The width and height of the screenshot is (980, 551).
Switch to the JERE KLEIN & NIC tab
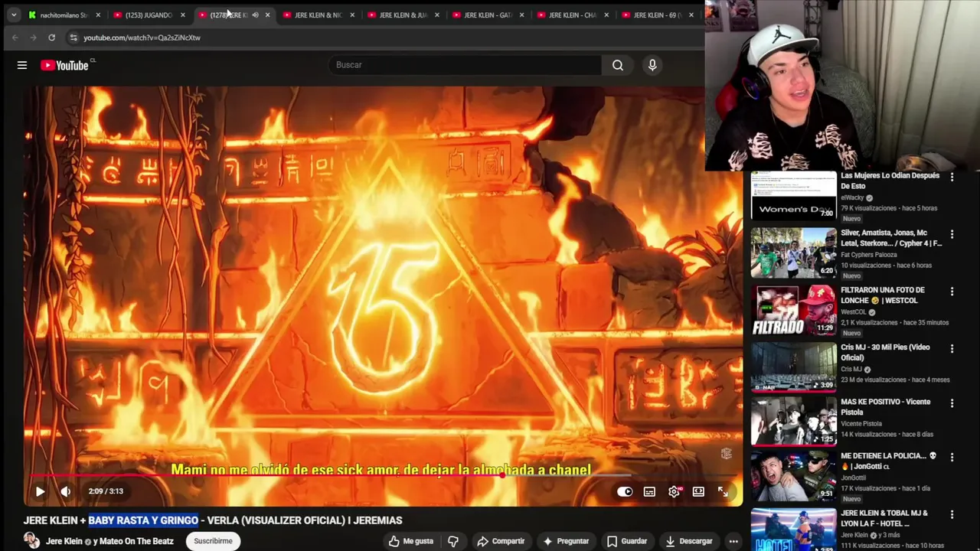point(318,15)
